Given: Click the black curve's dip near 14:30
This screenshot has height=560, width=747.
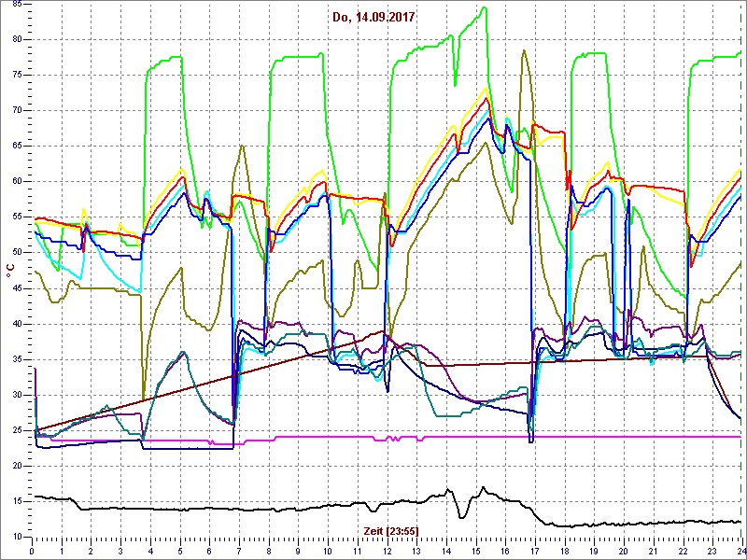Looking at the screenshot, I should tap(460, 517).
